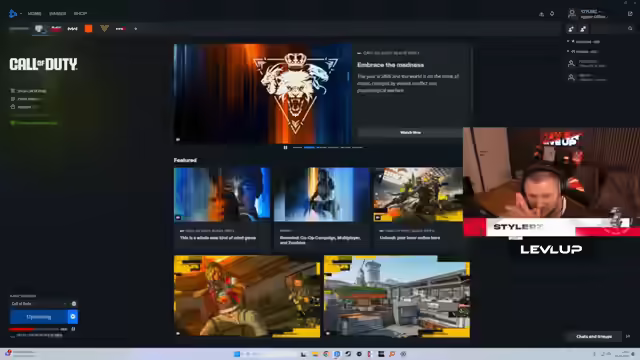Open game settings gear icon beside version dropdown
This screenshot has width=640, height=360.
pyautogui.click(x=74, y=304)
